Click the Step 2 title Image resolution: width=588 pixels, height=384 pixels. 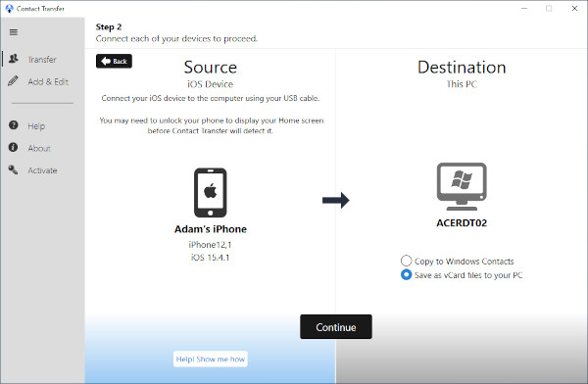click(109, 27)
